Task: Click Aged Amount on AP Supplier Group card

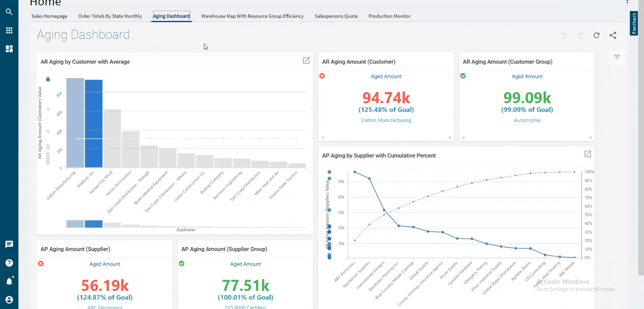Action: 246,264
